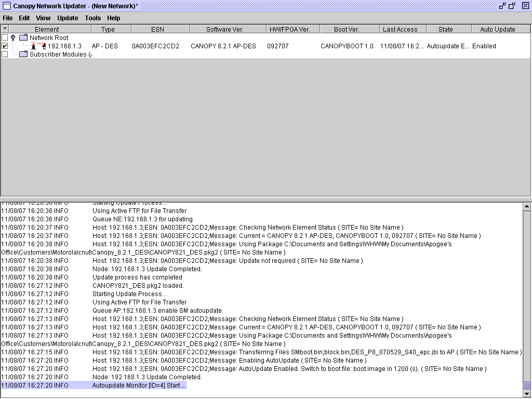Select the Autoupdate Monitor Start log entry
The image size is (532, 399).
139,385
